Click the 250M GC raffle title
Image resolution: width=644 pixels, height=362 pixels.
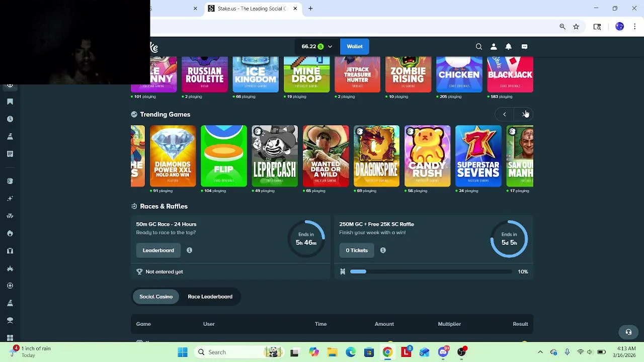point(376,224)
